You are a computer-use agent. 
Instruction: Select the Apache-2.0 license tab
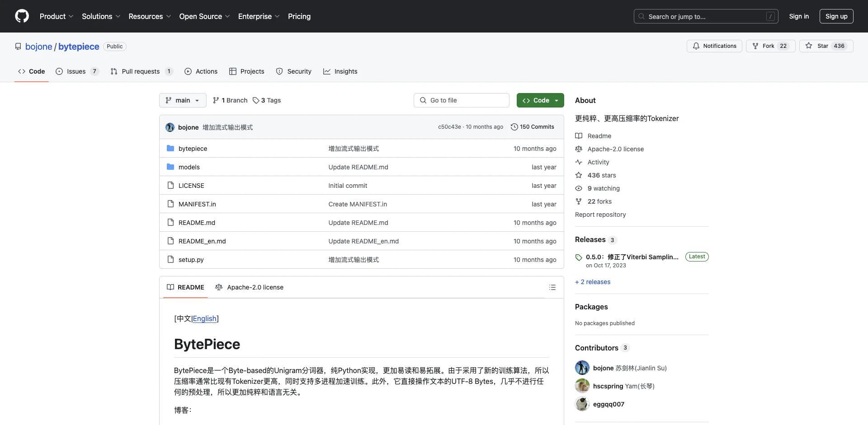tap(250, 287)
